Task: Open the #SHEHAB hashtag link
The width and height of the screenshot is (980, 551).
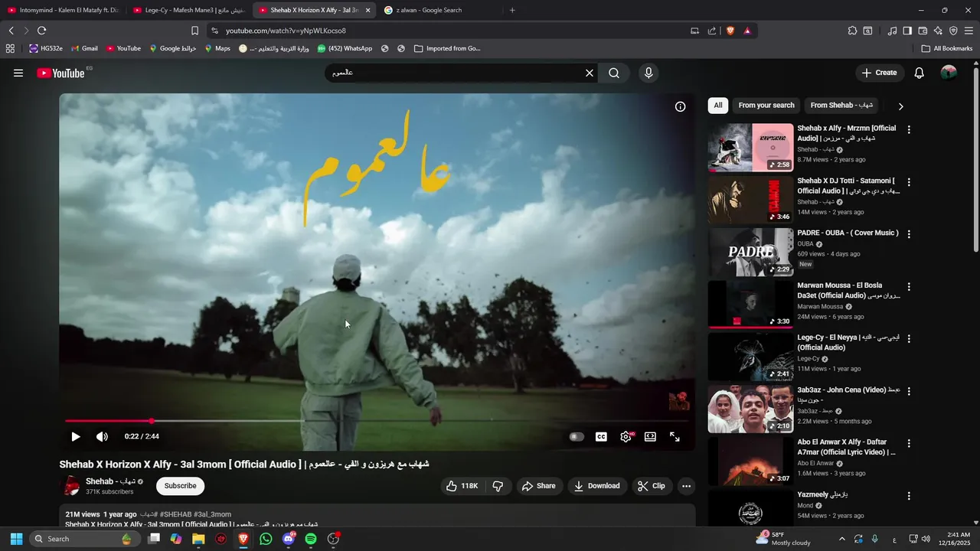Action: 175,514
